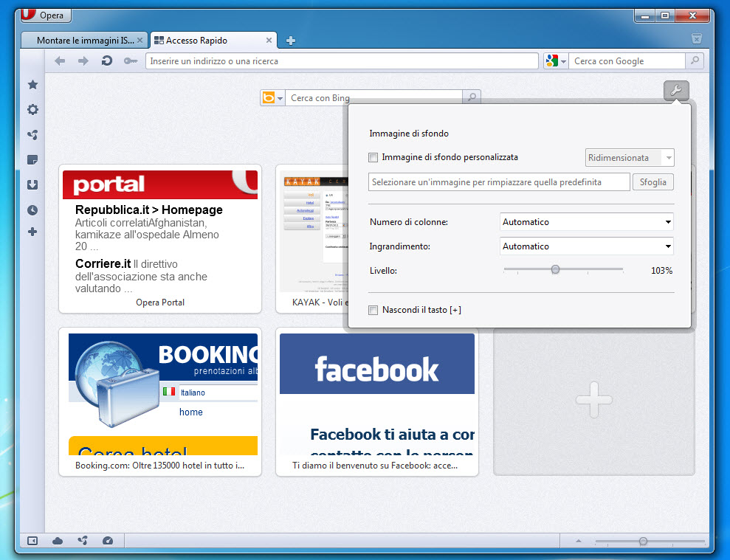Open the Ridimensionata dropdown
Screen dimensions: 730x560
click(630, 158)
